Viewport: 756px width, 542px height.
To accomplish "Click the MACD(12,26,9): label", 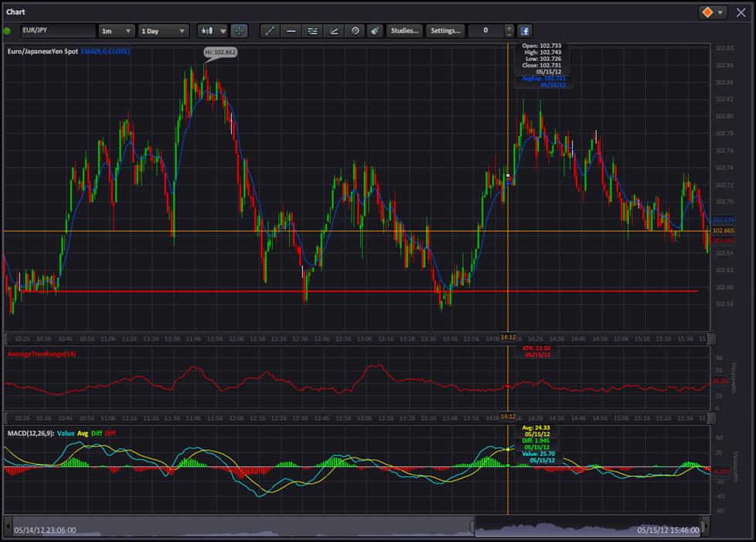I will tap(31, 433).
